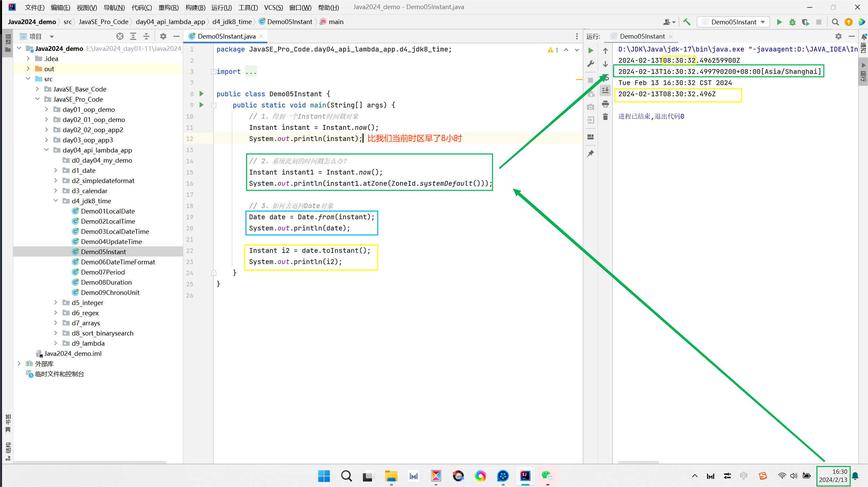Click the Build project hammer icon
868x487 pixels.
[x=687, y=22]
